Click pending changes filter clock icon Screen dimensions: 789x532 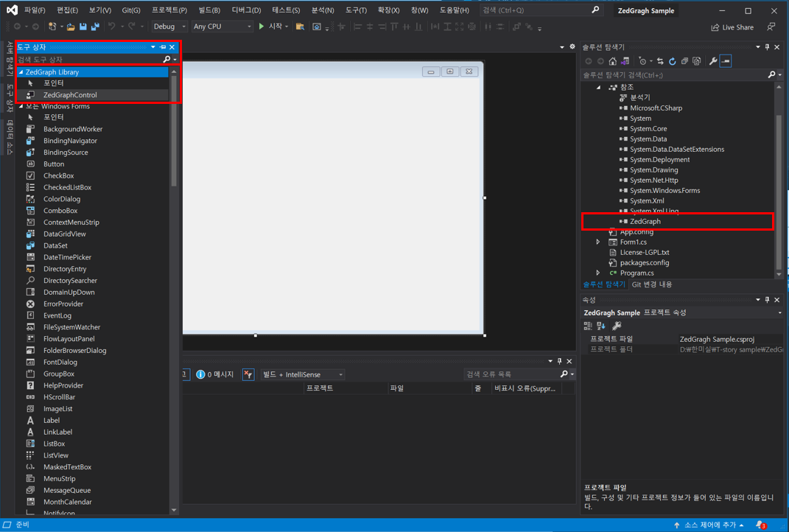tap(642, 61)
